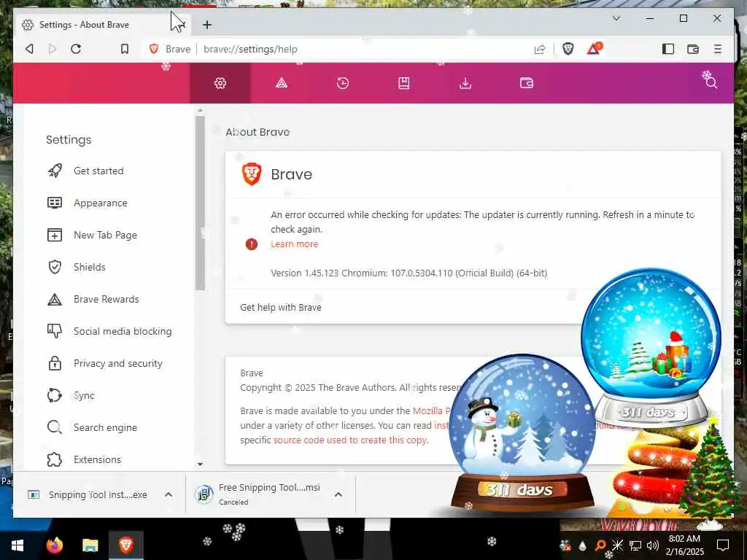Open Sync settings section
The width and height of the screenshot is (747, 560).
(x=84, y=395)
